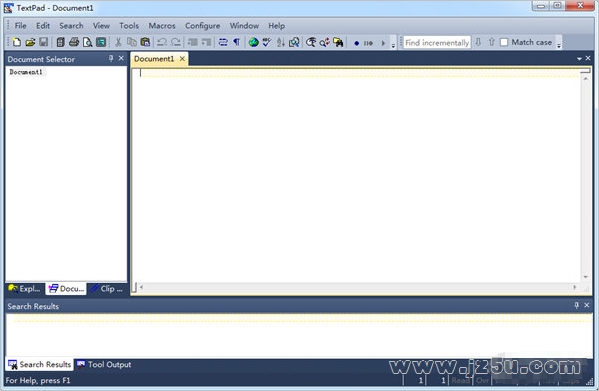The image size is (599, 391).
Task: Click the find next down arrow button
Action: coord(478,42)
